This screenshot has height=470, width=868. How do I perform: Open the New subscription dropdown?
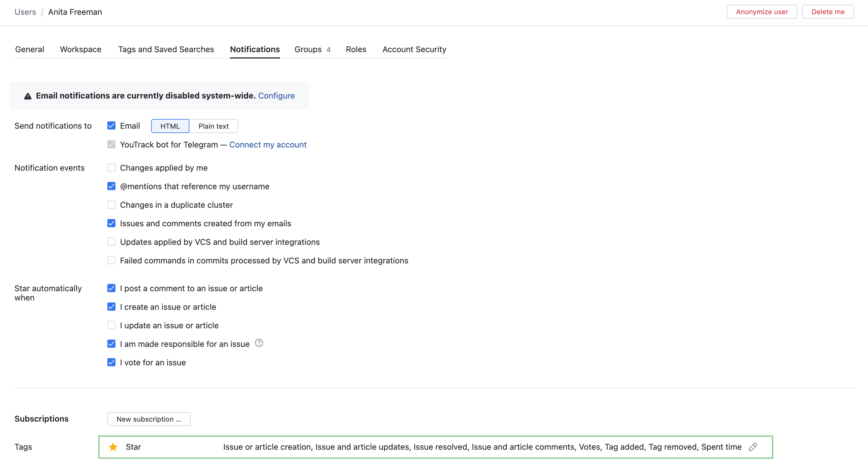tap(149, 419)
